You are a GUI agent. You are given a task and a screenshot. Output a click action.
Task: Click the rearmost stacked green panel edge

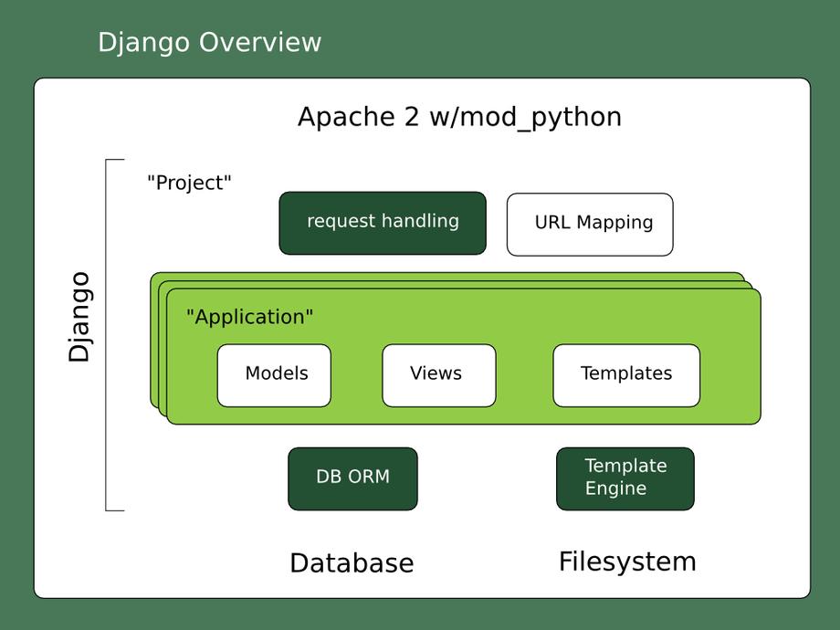coord(447,276)
